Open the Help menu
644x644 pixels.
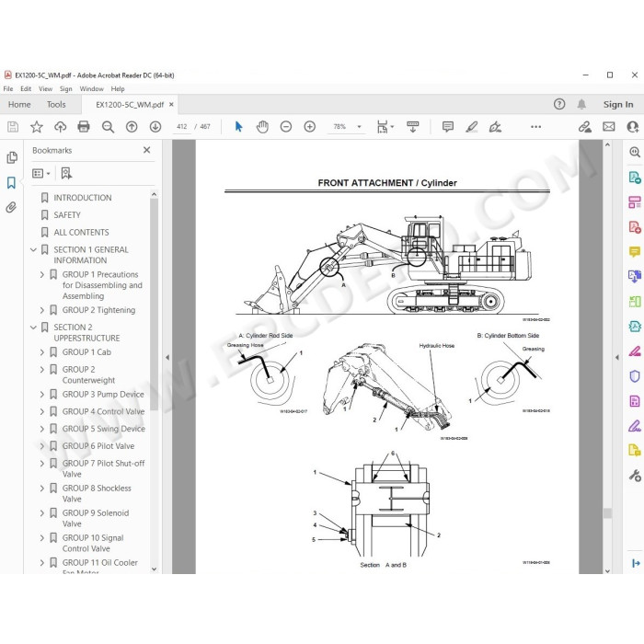tap(118, 88)
